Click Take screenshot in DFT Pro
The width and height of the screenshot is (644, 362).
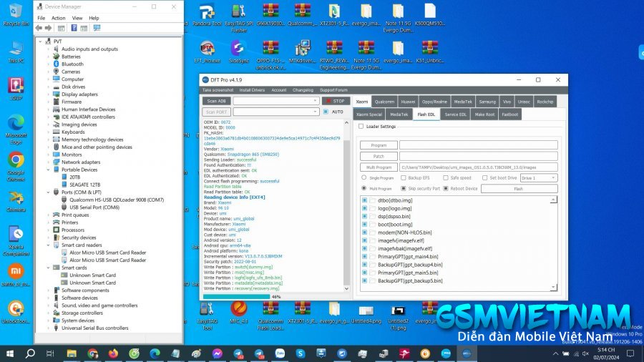click(218, 90)
